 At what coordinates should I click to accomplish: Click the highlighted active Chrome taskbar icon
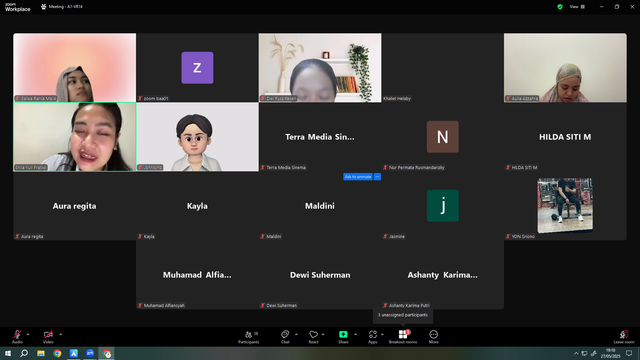pos(107,353)
